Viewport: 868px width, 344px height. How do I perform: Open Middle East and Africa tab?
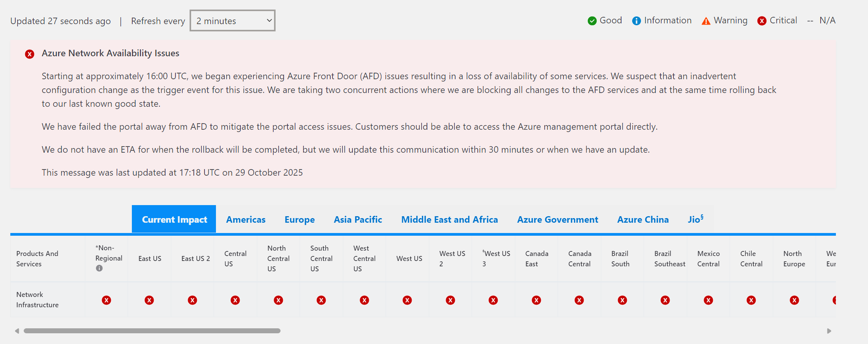449,220
